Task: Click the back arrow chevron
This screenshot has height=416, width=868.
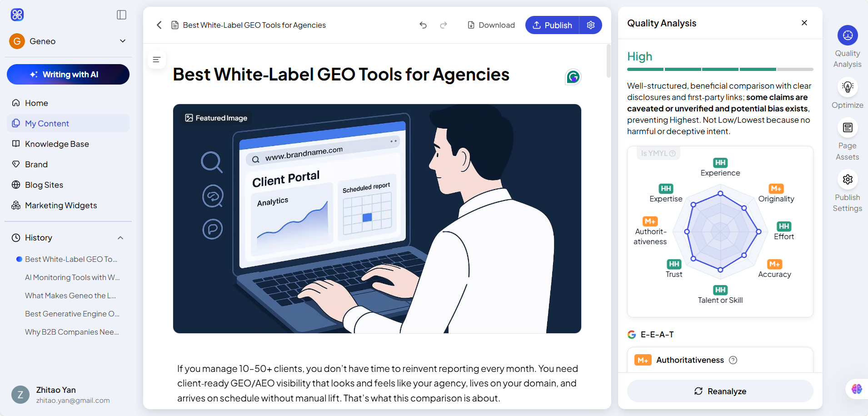Action: tap(159, 25)
